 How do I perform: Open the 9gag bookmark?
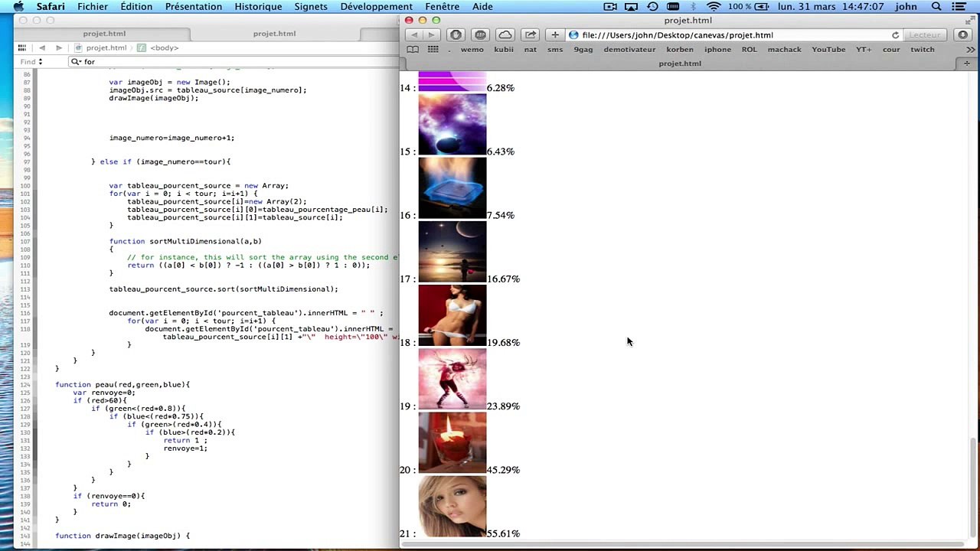583,50
